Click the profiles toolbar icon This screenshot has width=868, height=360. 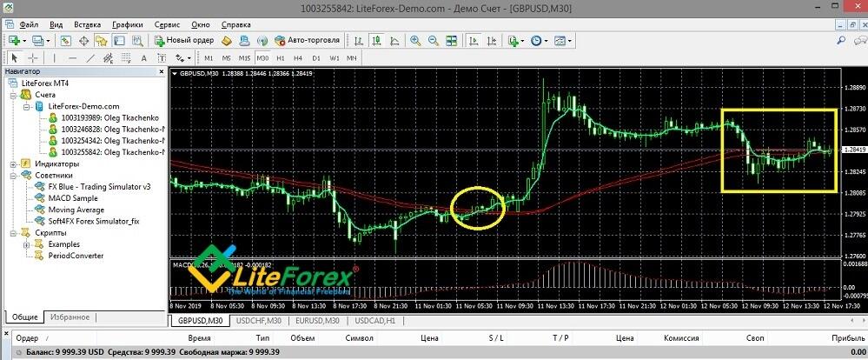37,40
